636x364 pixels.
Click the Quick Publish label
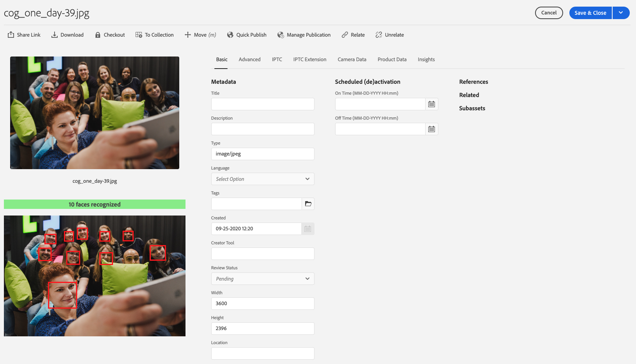251,35
